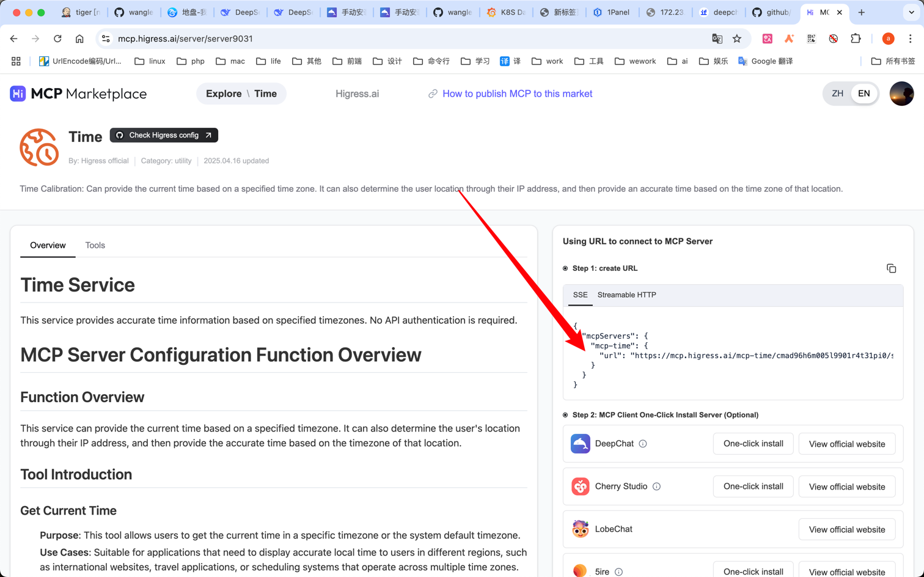Open Google 翻译 bookmark
Image resolution: width=924 pixels, height=577 pixels.
click(x=765, y=61)
